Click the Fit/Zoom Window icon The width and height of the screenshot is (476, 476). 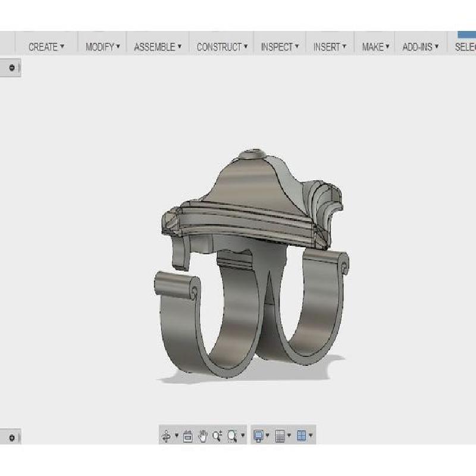[x=232, y=437]
